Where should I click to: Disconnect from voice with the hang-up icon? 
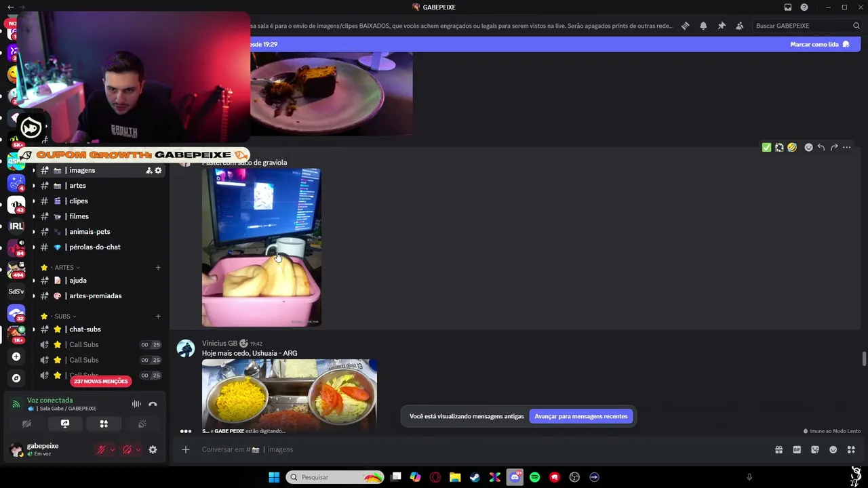point(153,404)
